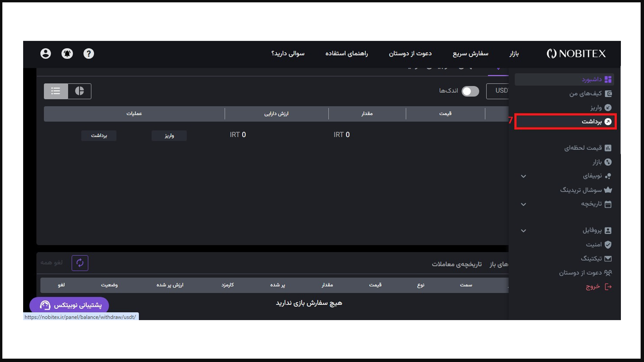Open تیکتینگ ticketing sidebar item

596,259
